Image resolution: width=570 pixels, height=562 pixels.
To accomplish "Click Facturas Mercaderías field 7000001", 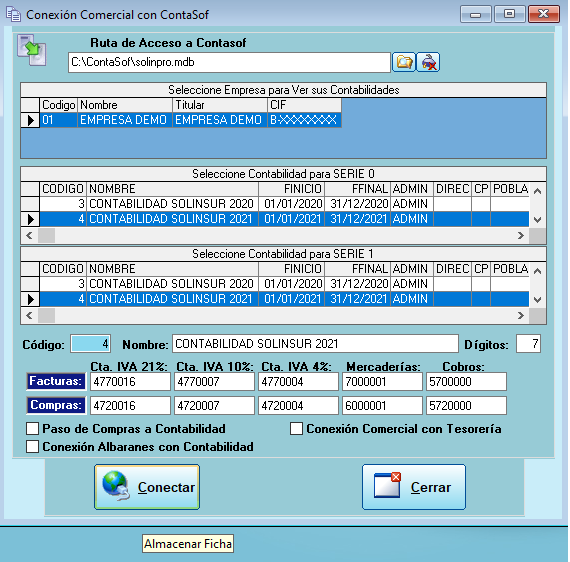I will click(382, 382).
